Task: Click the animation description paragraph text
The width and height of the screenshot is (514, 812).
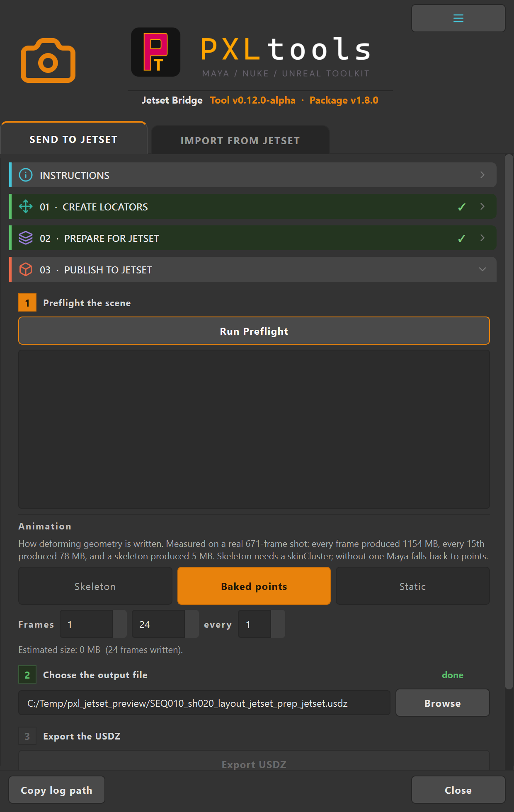Action: pyautogui.click(x=253, y=550)
